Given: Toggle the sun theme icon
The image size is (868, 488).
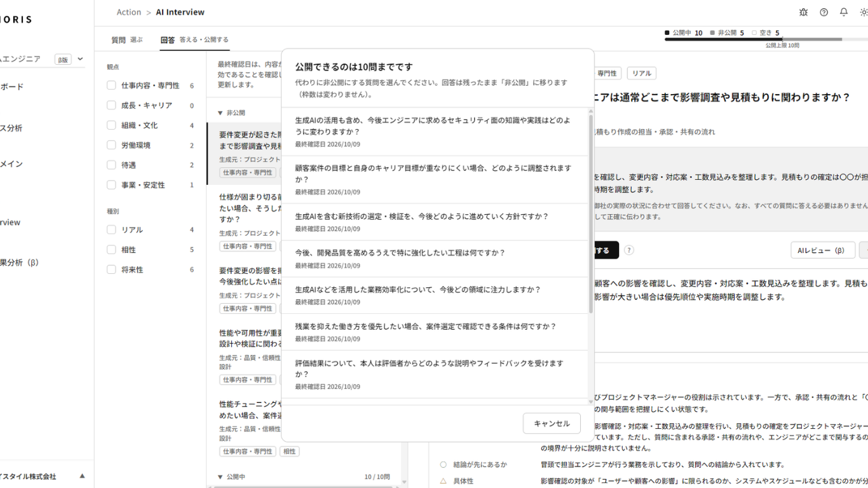Looking at the screenshot, I should coord(864,12).
